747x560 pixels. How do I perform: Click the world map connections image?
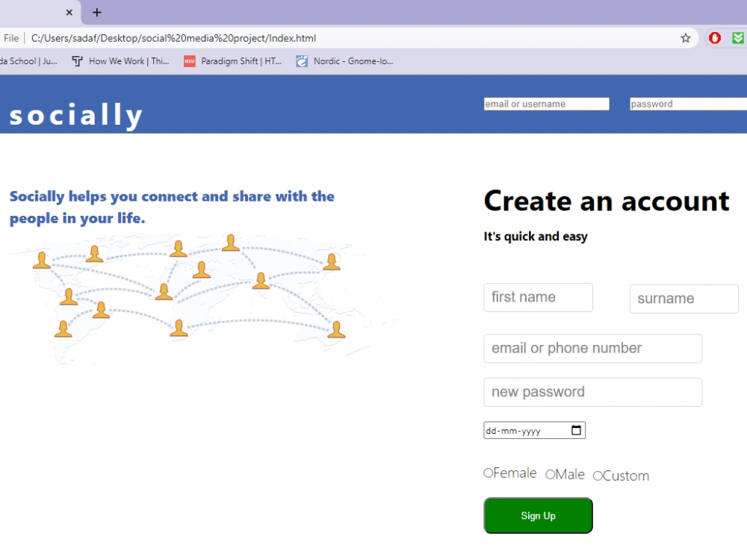click(x=205, y=299)
